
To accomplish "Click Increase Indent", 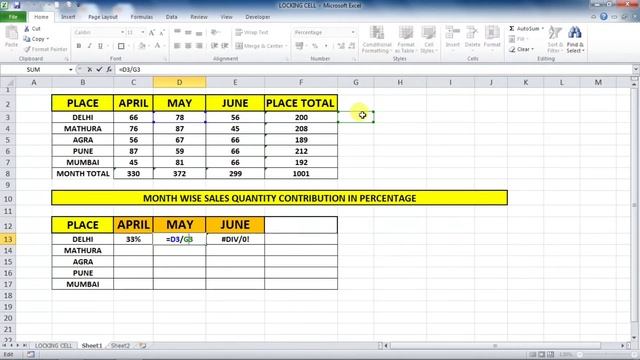I will click(x=224, y=46).
